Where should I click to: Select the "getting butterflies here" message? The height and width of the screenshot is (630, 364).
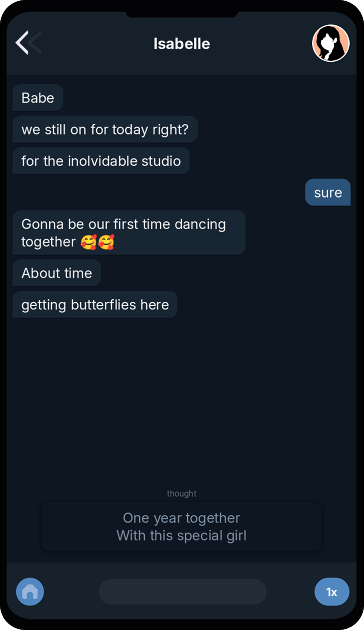pyautogui.click(x=95, y=305)
